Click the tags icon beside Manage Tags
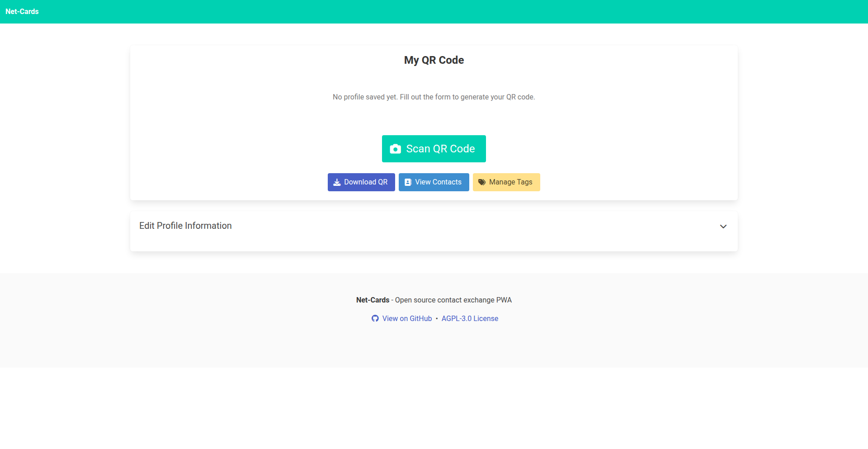 [482, 182]
